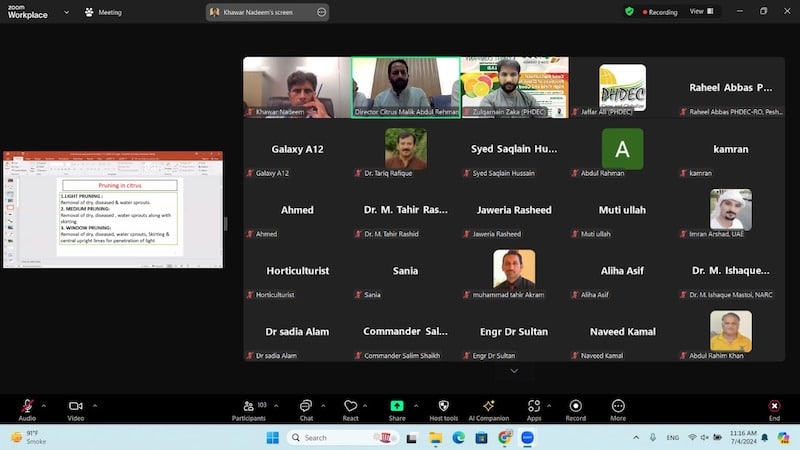The width and height of the screenshot is (800, 450).
Task: Expand the video options arrow
Action: tap(94, 405)
